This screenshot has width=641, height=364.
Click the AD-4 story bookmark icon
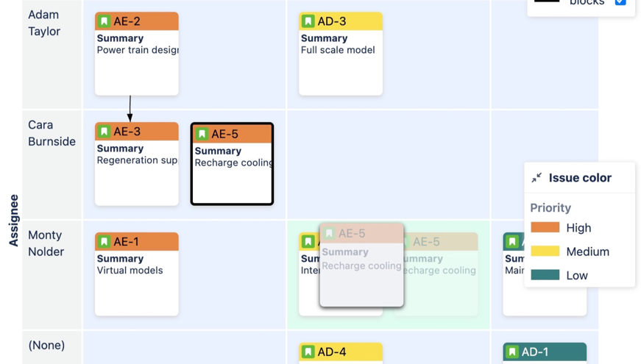pos(308,352)
